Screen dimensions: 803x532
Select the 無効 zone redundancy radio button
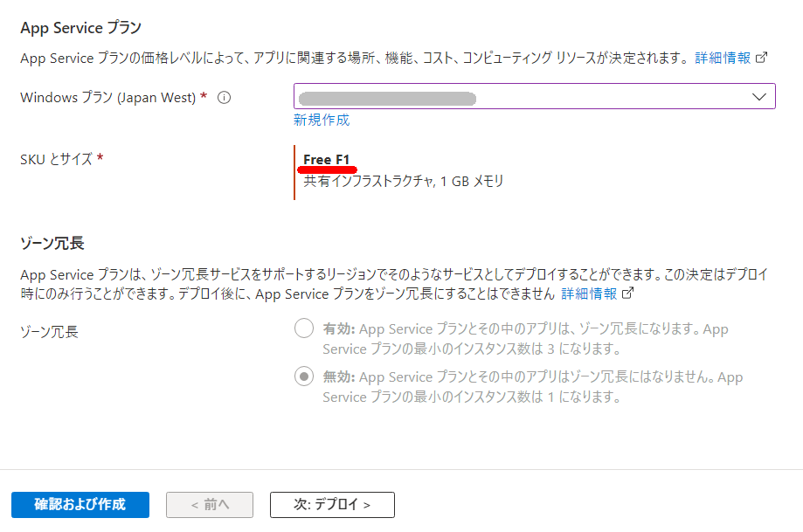pyautogui.click(x=304, y=377)
